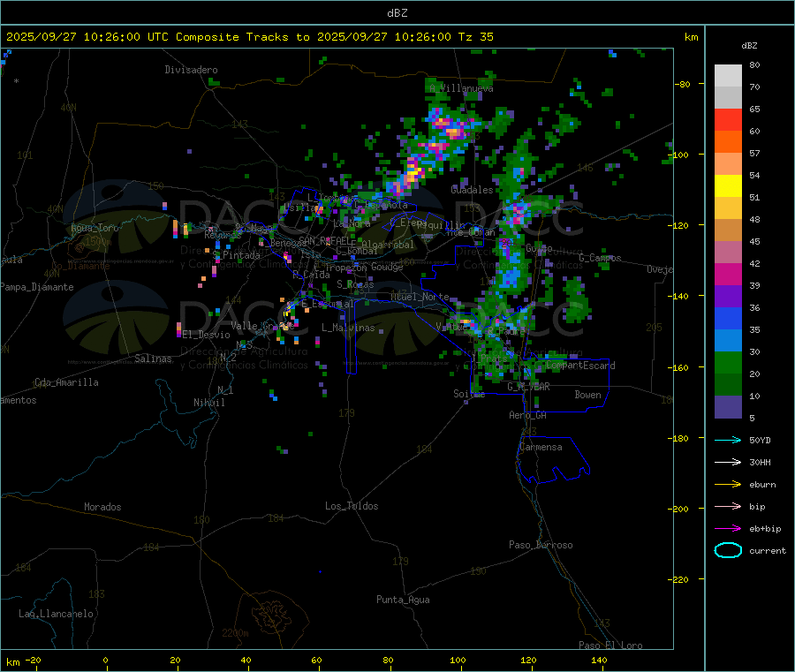Click the cyan 50YD arrow in the legend

click(x=728, y=440)
